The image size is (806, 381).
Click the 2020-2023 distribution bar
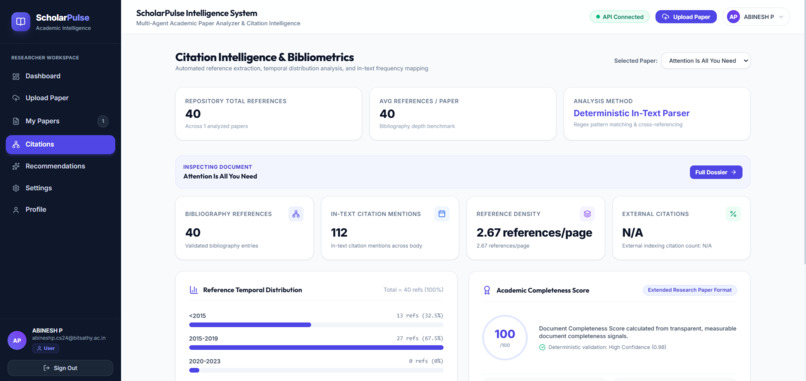[x=316, y=370]
